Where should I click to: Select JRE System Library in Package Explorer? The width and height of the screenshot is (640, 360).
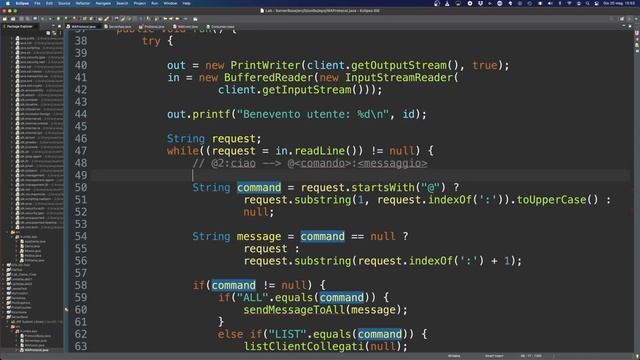click(38, 322)
